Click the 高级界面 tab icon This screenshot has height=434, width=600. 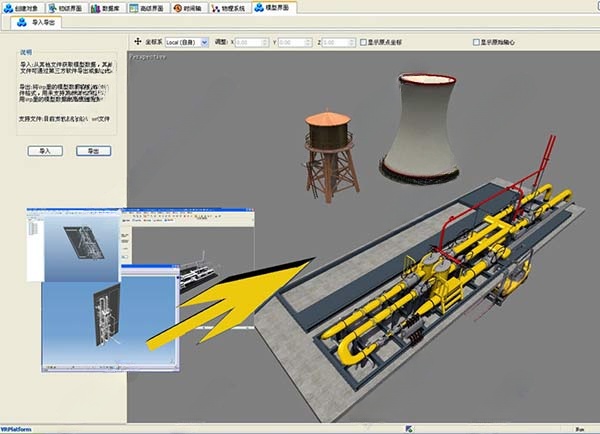coord(134,7)
